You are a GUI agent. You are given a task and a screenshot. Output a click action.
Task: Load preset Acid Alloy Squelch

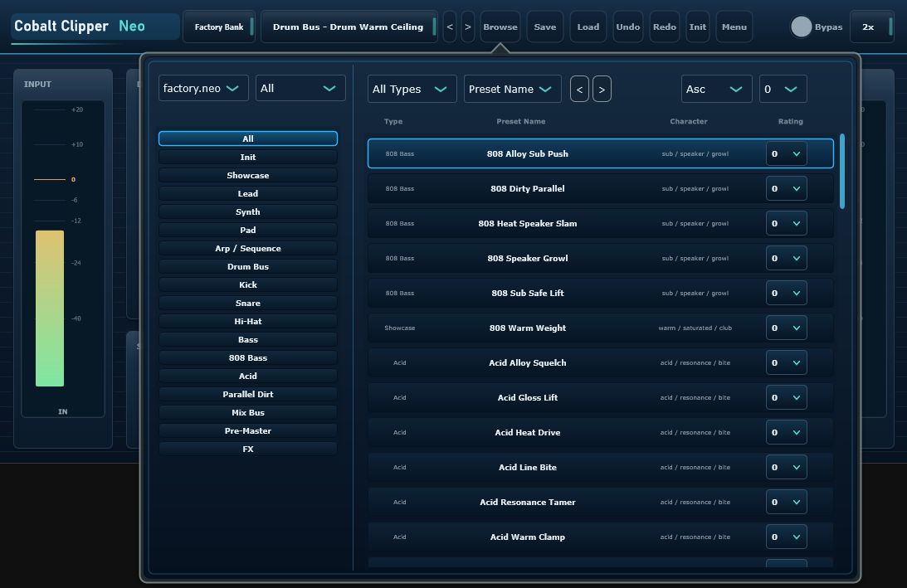pos(601,362)
